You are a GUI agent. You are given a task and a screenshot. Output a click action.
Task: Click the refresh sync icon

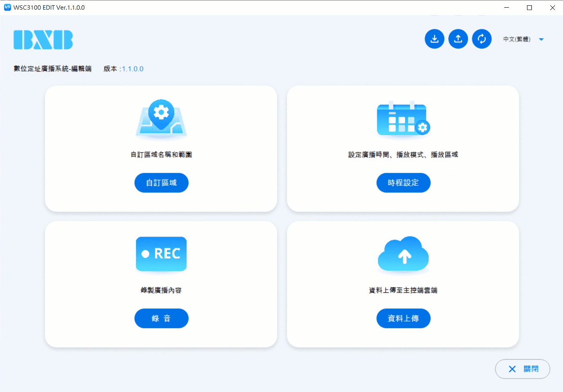point(482,39)
